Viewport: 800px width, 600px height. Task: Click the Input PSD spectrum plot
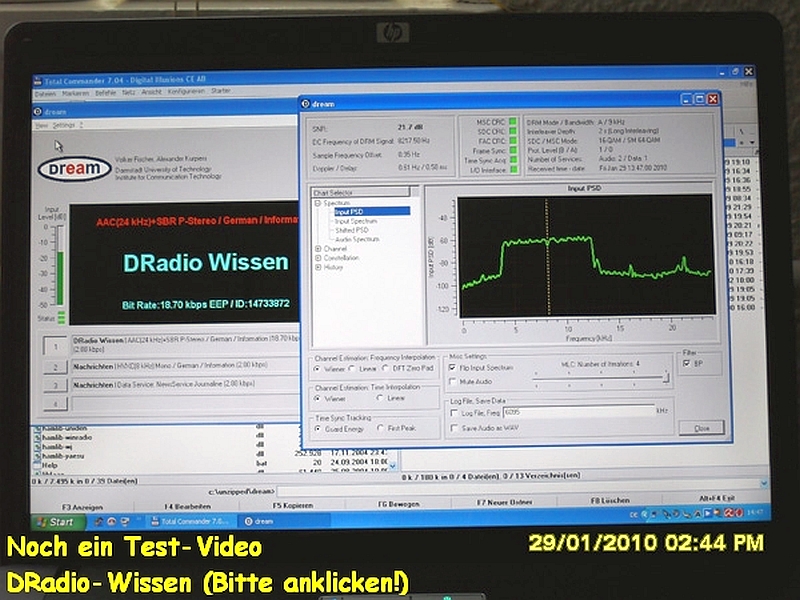pos(587,255)
